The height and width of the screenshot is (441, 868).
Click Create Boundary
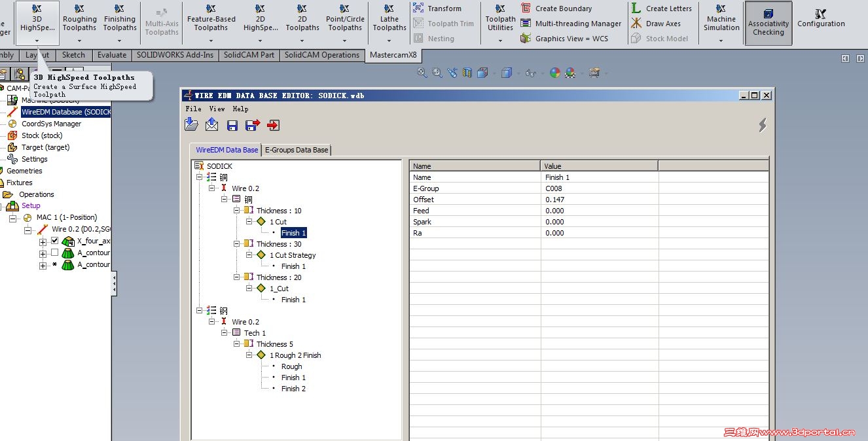tap(556, 9)
